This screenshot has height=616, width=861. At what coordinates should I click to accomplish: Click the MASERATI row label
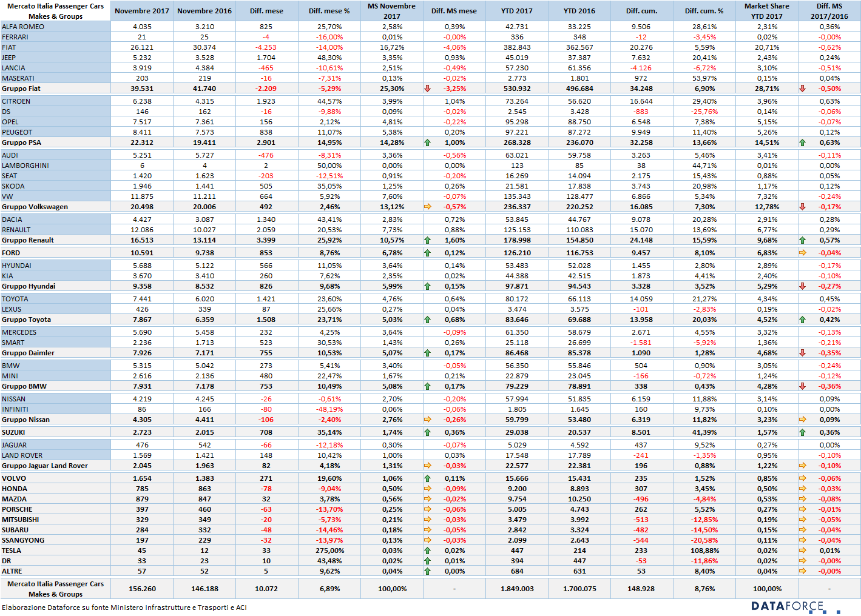[18, 78]
